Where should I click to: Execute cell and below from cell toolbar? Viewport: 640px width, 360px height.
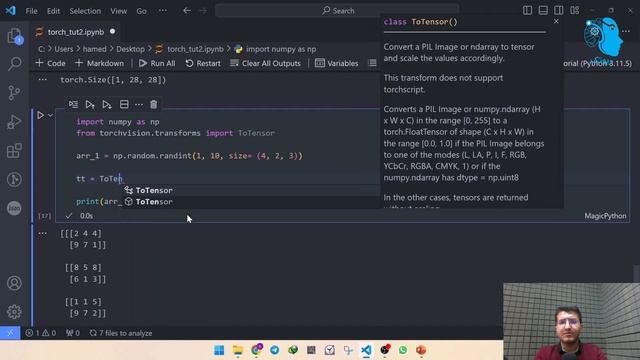(x=107, y=104)
